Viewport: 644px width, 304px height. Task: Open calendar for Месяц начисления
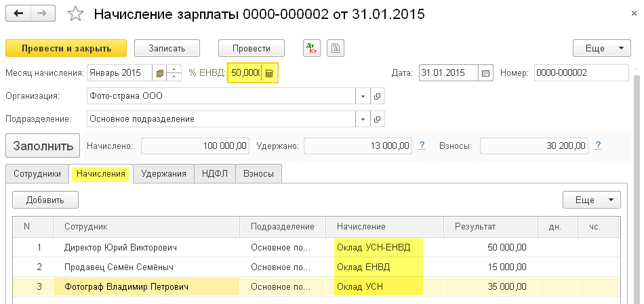click(159, 73)
